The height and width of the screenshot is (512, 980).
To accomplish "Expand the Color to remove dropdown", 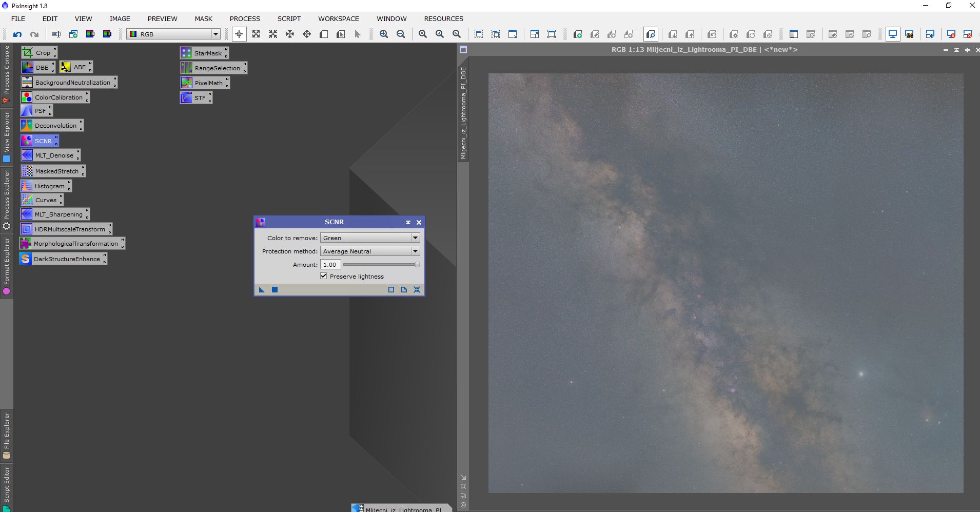I will pyautogui.click(x=415, y=238).
